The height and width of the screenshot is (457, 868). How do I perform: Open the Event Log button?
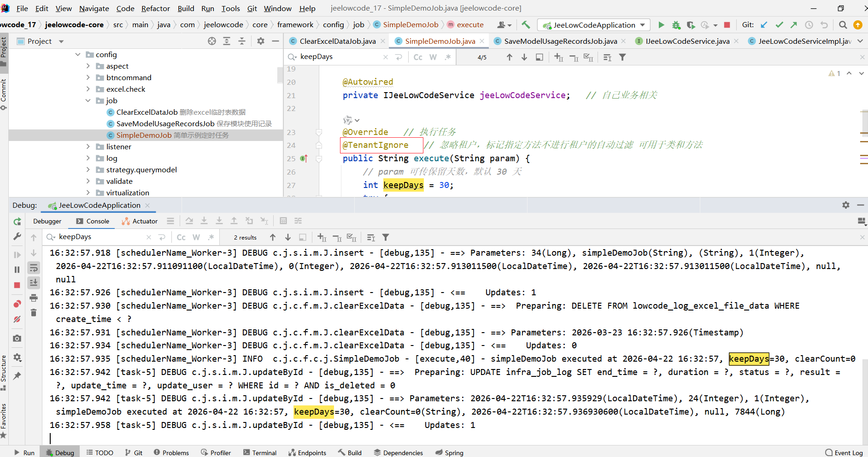tap(844, 452)
